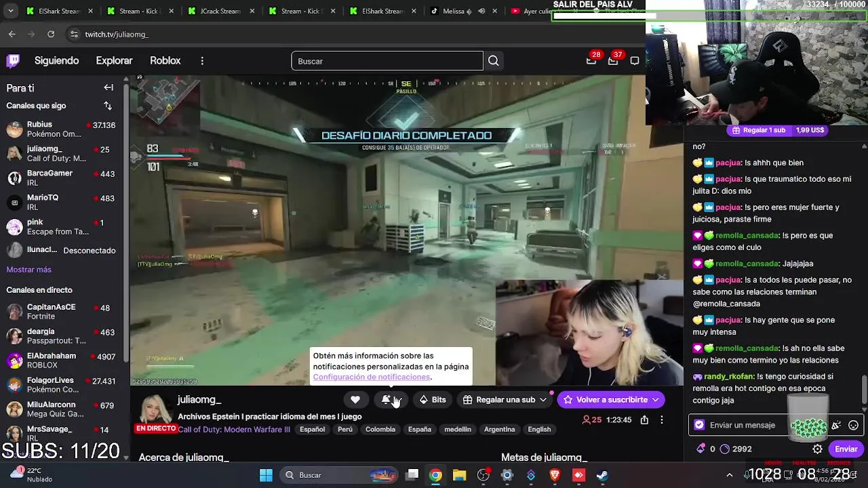This screenshot has height=488, width=868.
Task: Open chat settings gear icon
Action: [x=818, y=449]
